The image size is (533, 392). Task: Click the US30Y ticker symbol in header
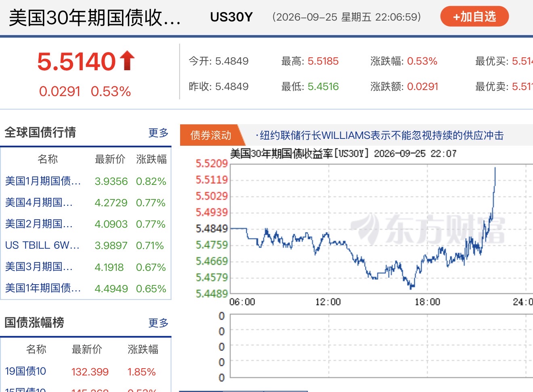pos(231,17)
